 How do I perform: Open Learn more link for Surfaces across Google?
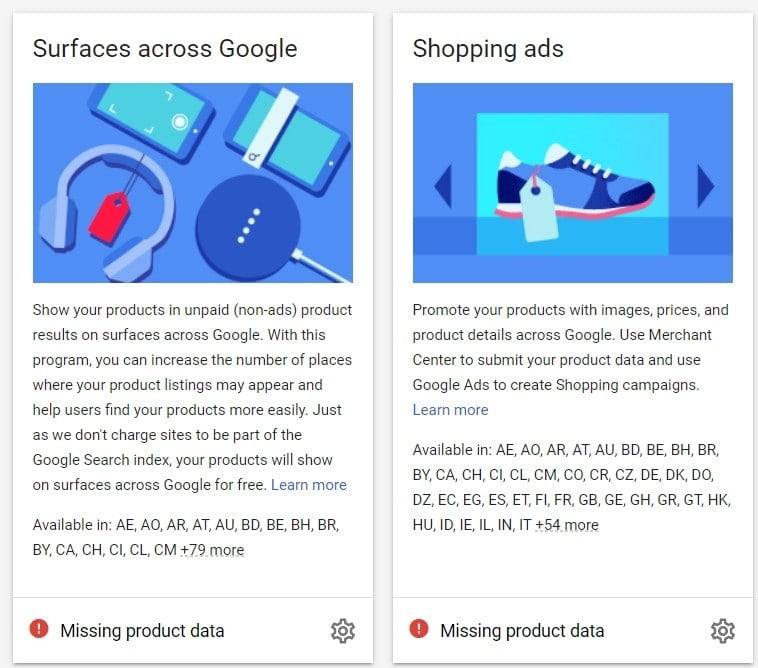309,485
